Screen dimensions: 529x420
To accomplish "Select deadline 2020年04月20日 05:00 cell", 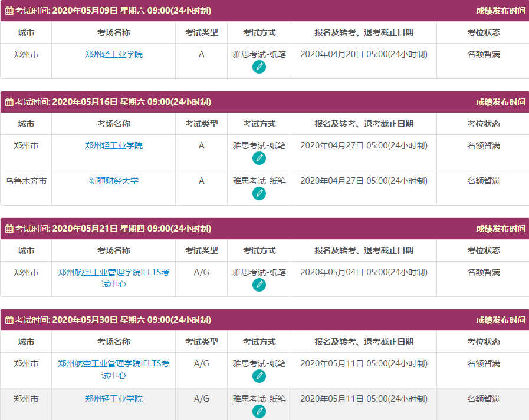I will pos(364,54).
